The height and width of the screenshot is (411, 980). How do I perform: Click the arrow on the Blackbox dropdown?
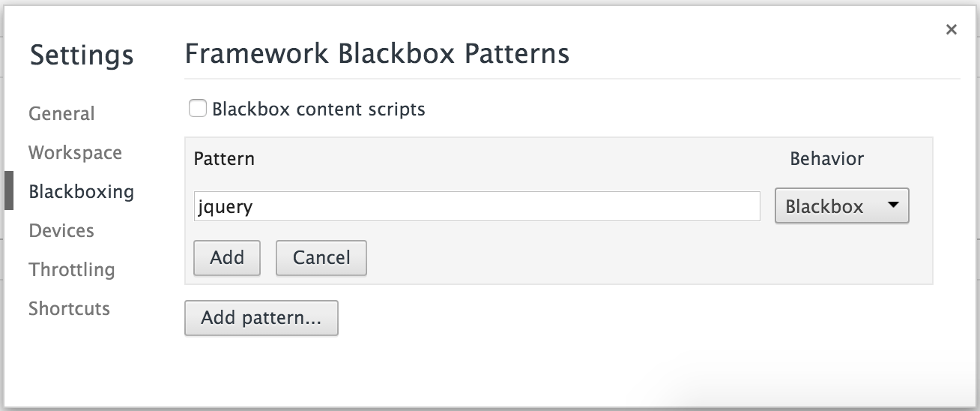(x=892, y=206)
